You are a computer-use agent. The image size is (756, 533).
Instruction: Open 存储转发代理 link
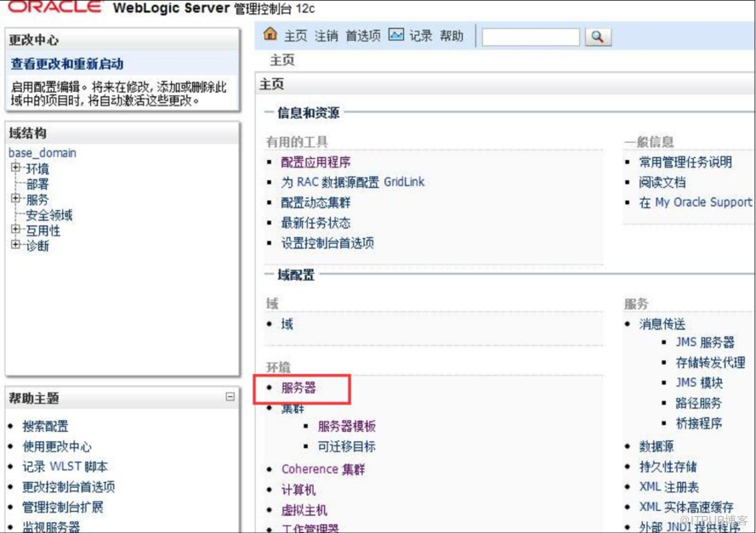click(x=711, y=362)
